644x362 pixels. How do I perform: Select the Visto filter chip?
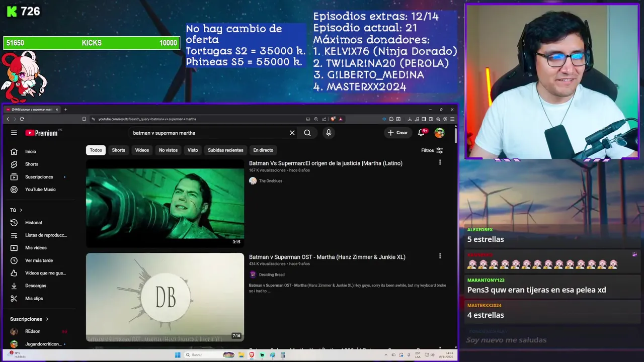pyautogui.click(x=193, y=150)
